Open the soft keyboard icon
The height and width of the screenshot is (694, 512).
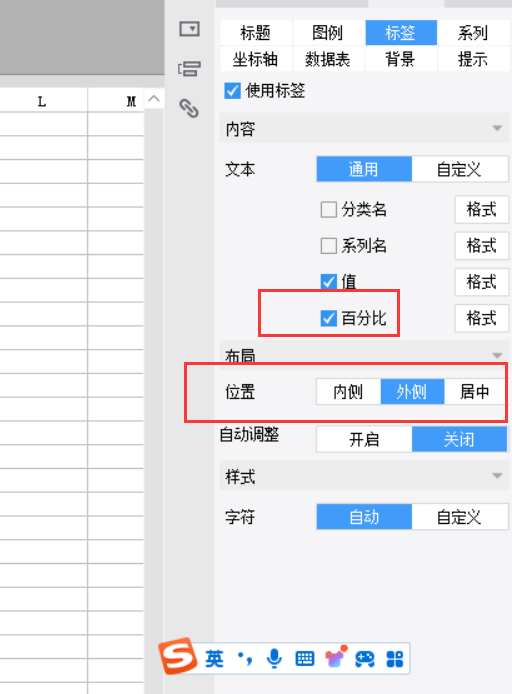point(305,659)
